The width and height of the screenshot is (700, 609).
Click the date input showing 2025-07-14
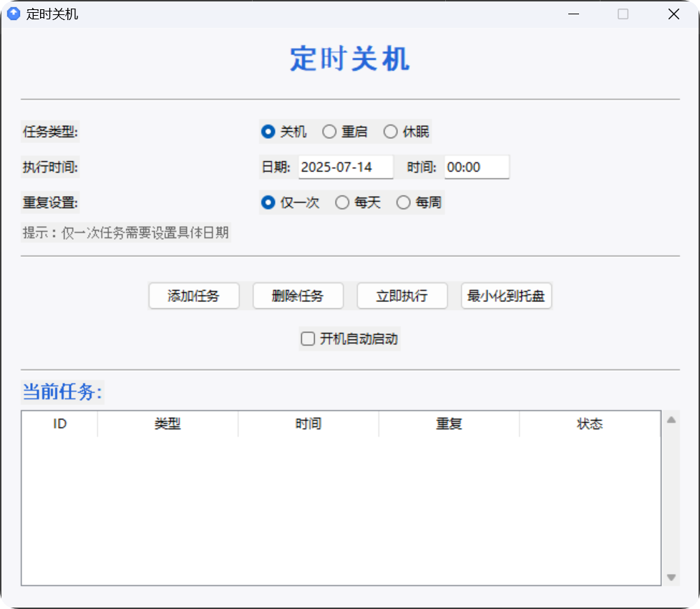[346, 167]
